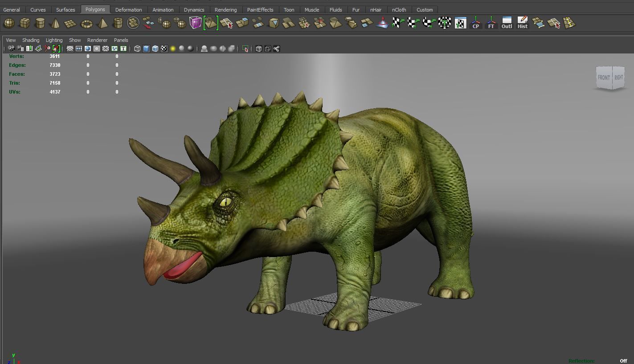Create a polygon sphere from the shelf
This screenshot has height=364, width=634.
9,23
